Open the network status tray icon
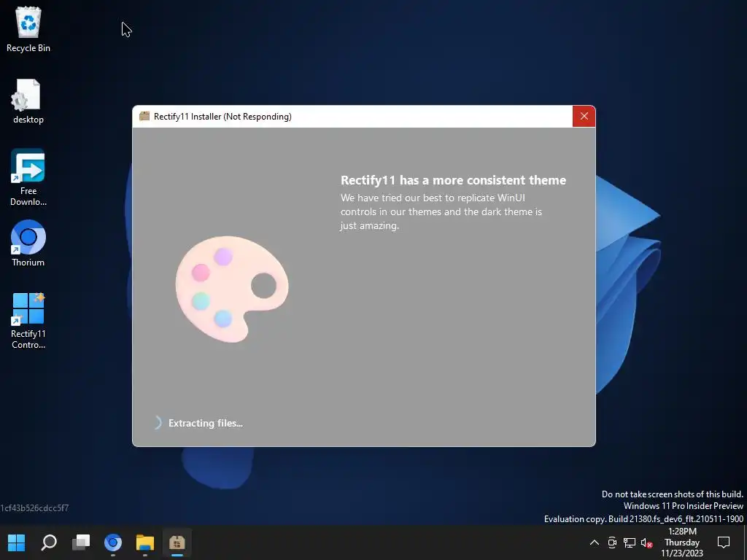 [630, 542]
